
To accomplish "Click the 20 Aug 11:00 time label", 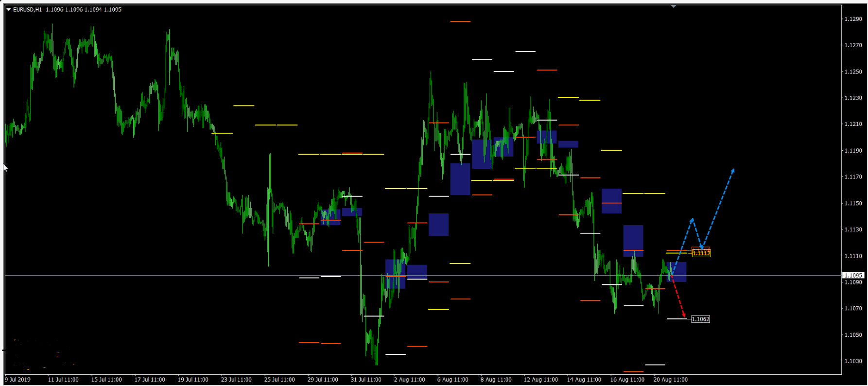I will pyautogui.click(x=670, y=380).
